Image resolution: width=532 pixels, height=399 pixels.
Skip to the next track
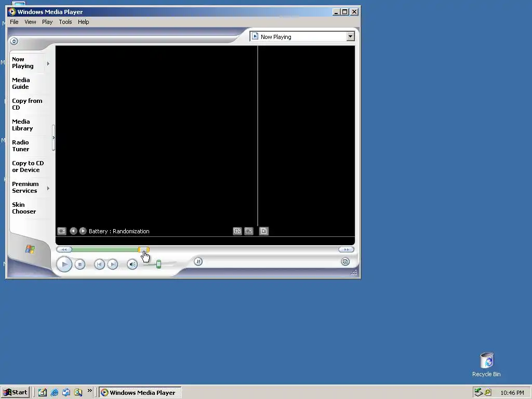click(113, 264)
